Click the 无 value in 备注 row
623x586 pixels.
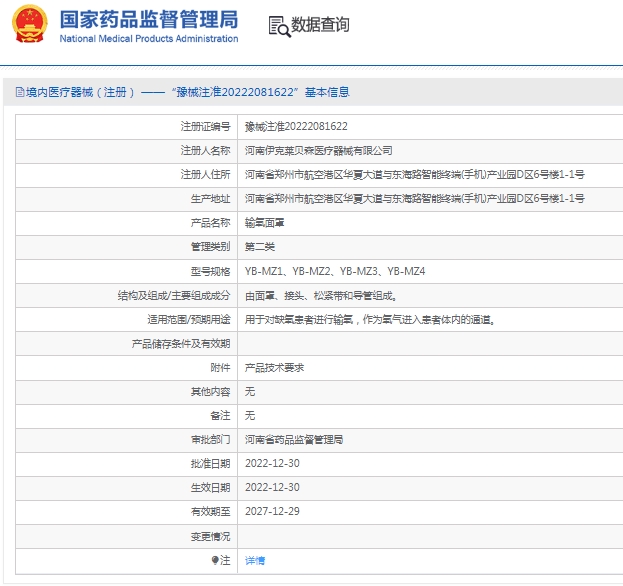(250, 416)
